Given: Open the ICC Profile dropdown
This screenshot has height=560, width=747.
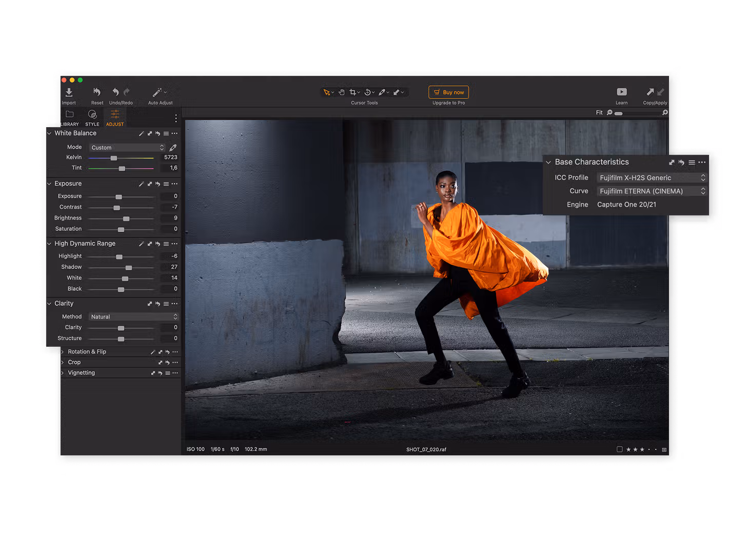Looking at the screenshot, I should tap(652, 178).
